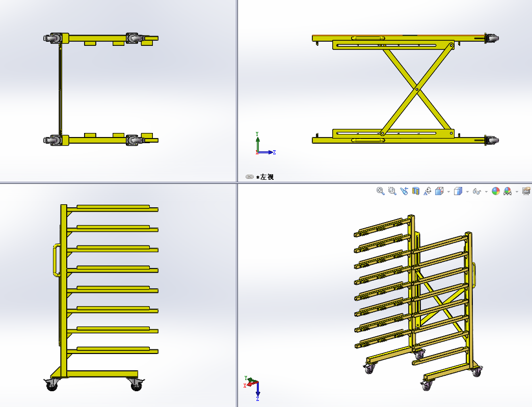The width and height of the screenshot is (532, 407).
Task: Click the Edit Appearance color ball
Action: pos(495,191)
